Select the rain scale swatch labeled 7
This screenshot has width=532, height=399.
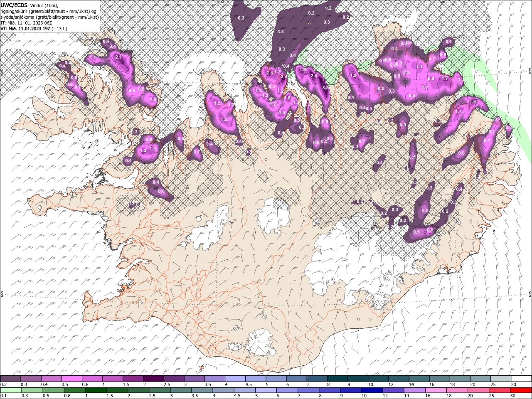(308, 390)
